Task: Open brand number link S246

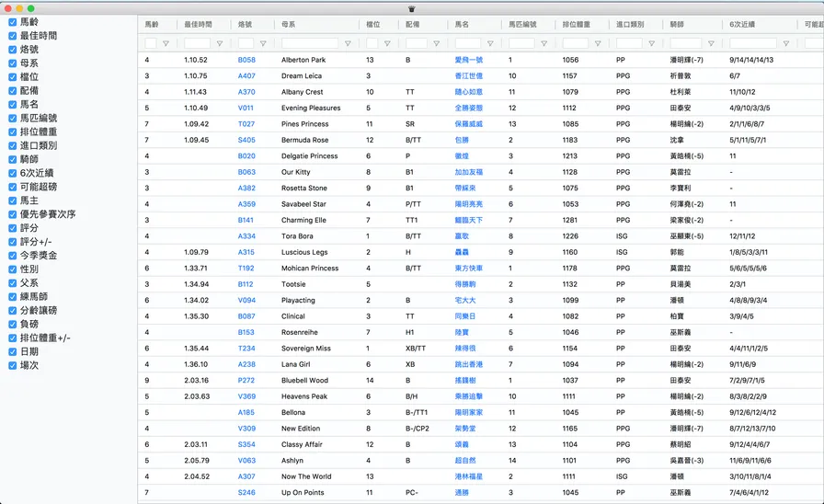Action: point(246,492)
